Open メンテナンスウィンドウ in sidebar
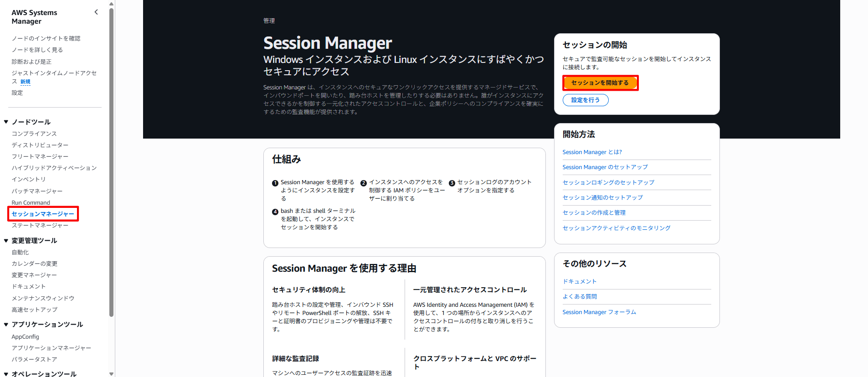This screenshot has width=868, height=377. pos(43,298)
